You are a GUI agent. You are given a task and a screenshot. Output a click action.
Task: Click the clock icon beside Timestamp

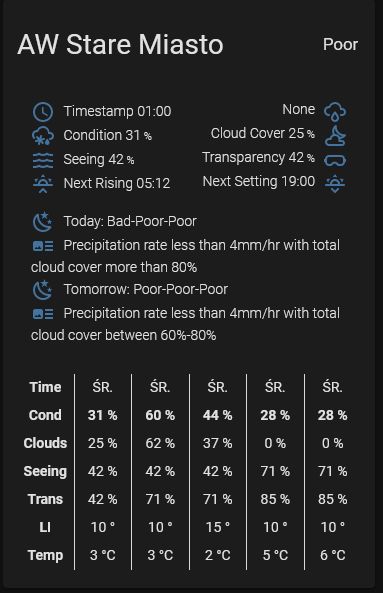click(43, 112)
